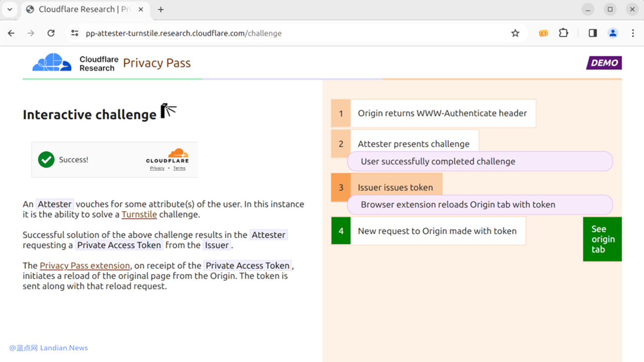
Task: Open the Privacy Pass extension link
Action: pos(85,265)
